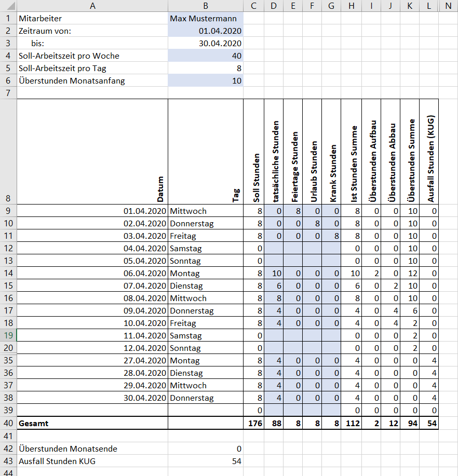Select the Überstunden Monatsanfang value cell

tap(206, 80)
